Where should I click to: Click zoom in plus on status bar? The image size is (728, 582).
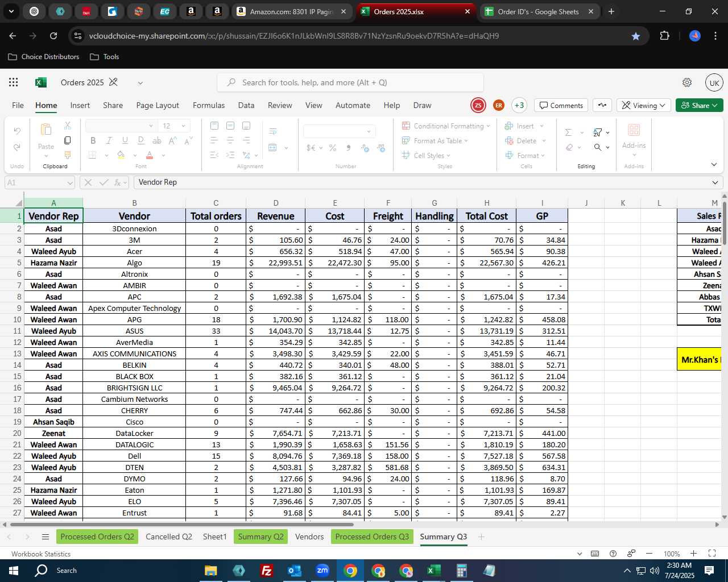coord(693,554)
